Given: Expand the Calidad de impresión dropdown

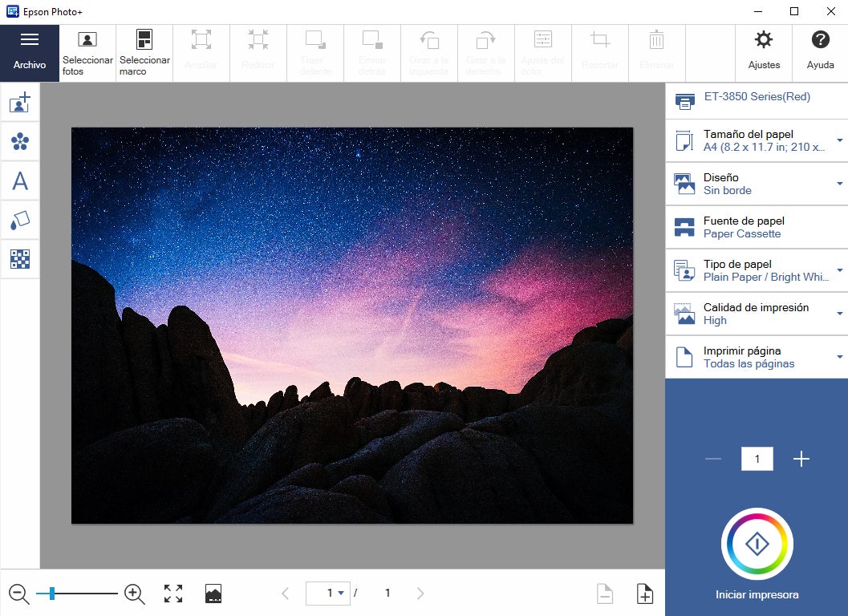Looking at the screenshot, I should pyautogui.click(x=839, y=314).
